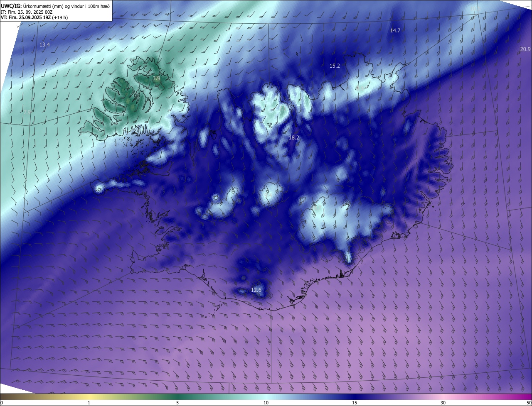The height and width of the screenshot is (406, 532).
Task: Click the 18.2 value label
Action: pyautogui.click(x=294, y=137)
